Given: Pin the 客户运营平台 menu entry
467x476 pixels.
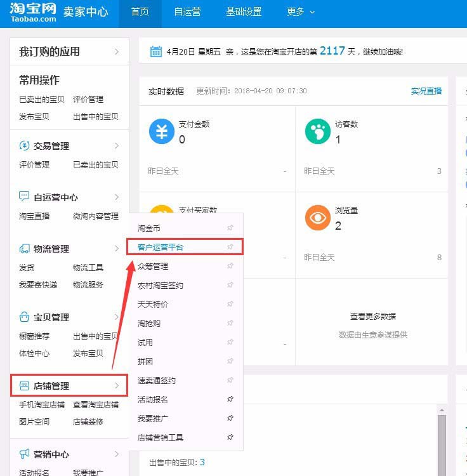Looking at the screenshot, I should click(x=230, y=247).
